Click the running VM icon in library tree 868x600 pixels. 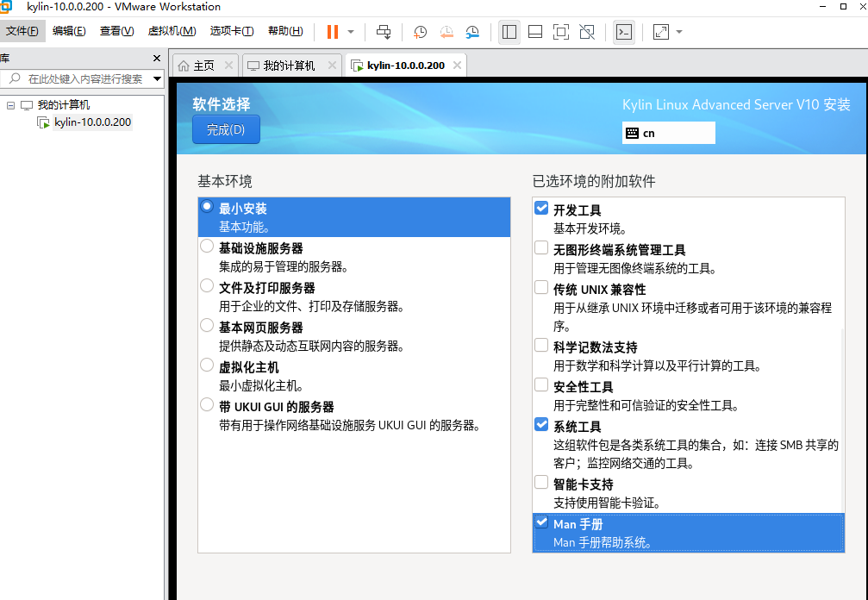tap(43, 122)
